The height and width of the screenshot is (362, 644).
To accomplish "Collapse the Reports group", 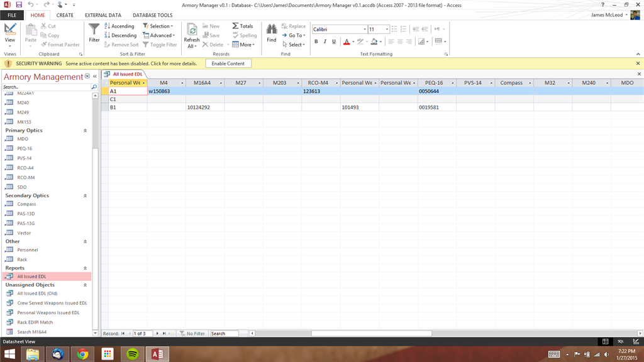I will 85,268.
